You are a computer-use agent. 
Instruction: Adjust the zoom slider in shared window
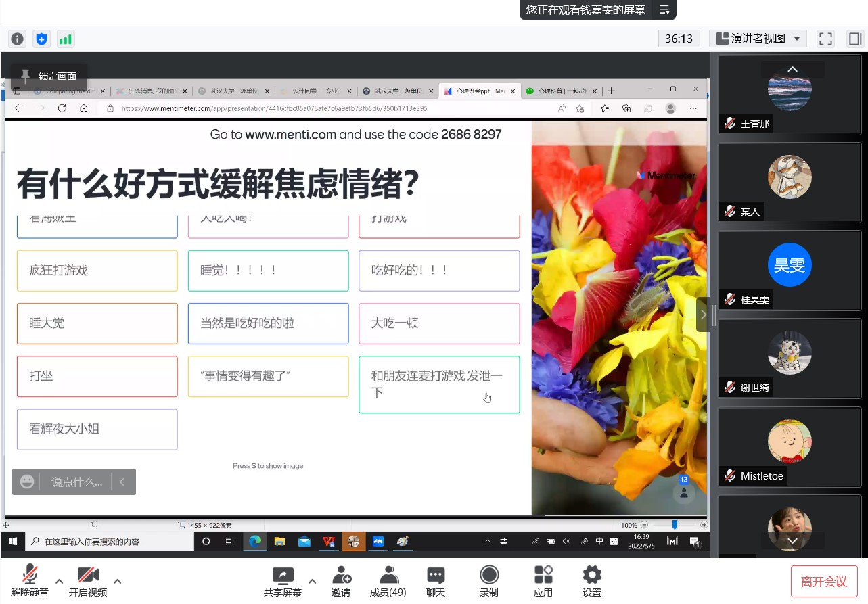point(675,525)
